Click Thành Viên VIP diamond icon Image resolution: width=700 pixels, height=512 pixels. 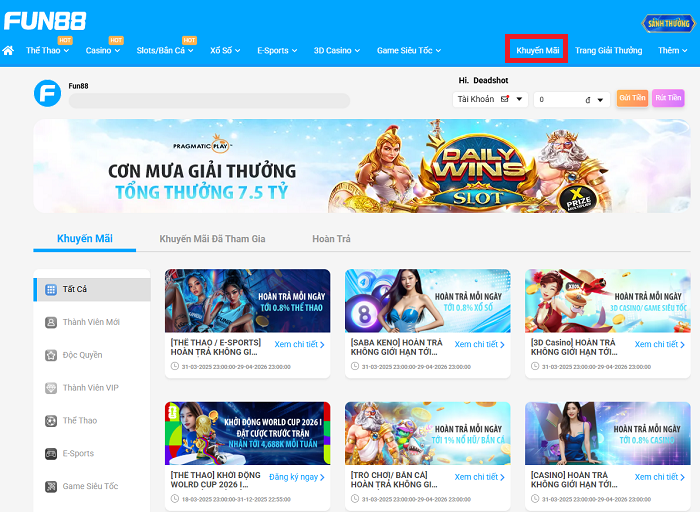[x=51, y=388]
